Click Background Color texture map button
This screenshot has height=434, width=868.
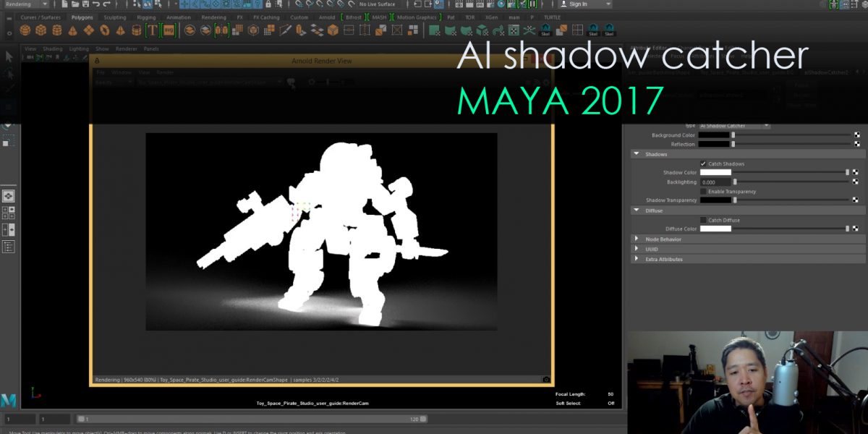857,135
